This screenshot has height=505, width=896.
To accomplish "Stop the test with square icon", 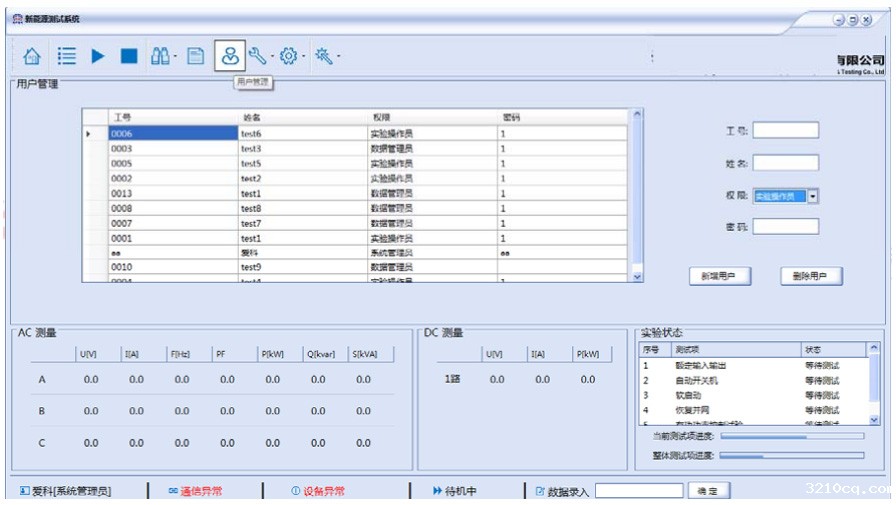I will pos(129,56).
